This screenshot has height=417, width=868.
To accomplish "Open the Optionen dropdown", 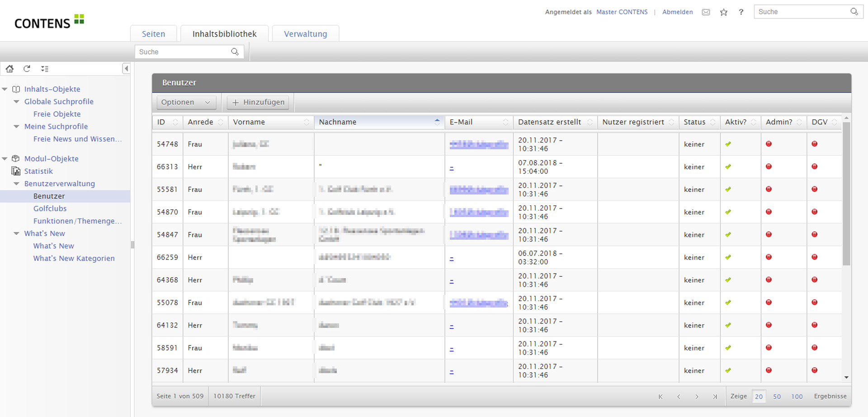I will point(186,102).
